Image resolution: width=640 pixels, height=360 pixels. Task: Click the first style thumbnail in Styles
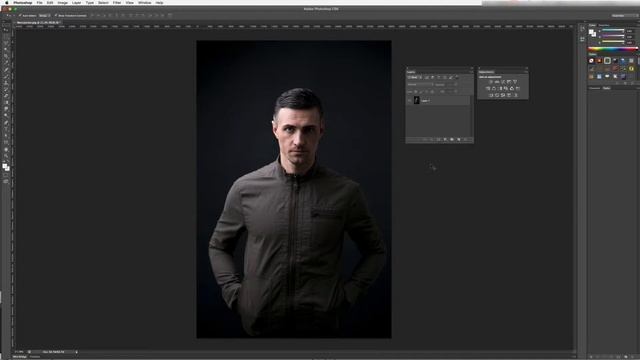point(591,60)
